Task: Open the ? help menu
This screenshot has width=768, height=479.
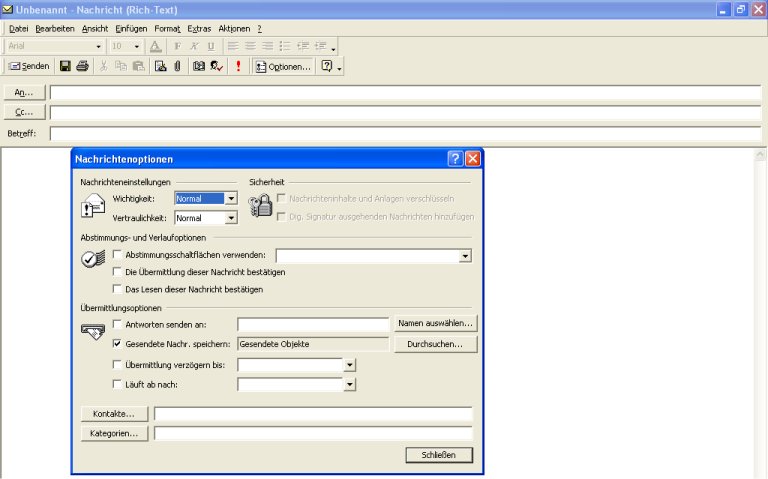Action: tap(260, 29)
